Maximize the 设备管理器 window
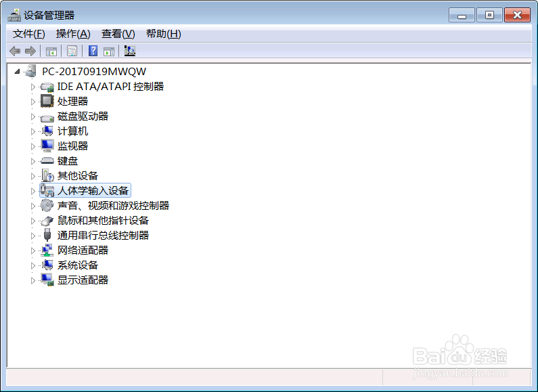This screenshot has height=392, width=538. click(x=490, y=15)
